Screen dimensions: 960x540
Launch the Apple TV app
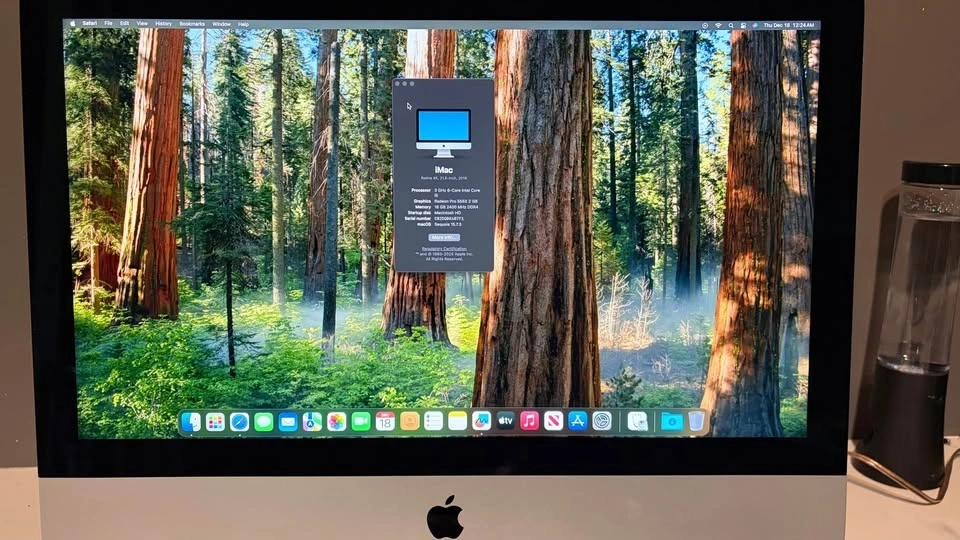tap(505, 421)
